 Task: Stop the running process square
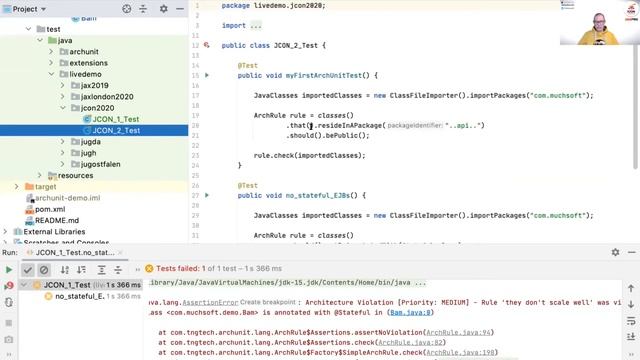coord(9,323)
